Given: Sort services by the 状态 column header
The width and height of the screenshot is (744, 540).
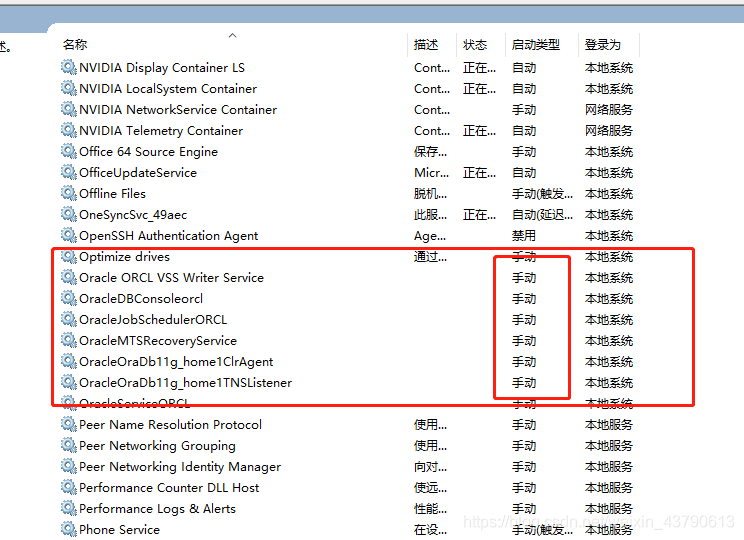Looking at the screenshot, I should (475, 45).
